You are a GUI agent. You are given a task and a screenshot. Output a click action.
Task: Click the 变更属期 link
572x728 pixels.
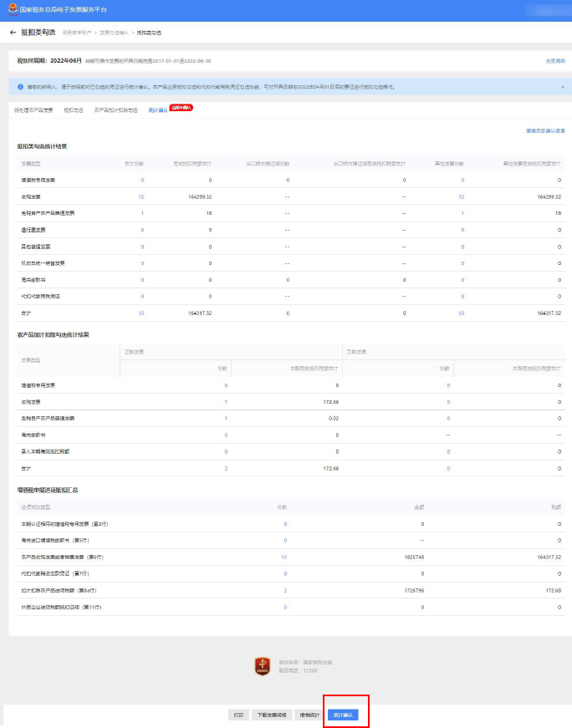[x=555, y=61]
